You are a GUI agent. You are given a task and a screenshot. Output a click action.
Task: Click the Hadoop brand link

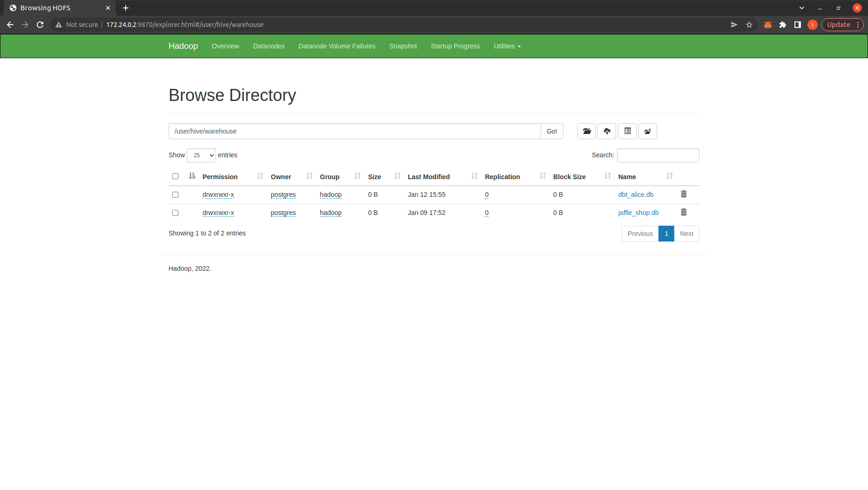[x=183, y=46]
